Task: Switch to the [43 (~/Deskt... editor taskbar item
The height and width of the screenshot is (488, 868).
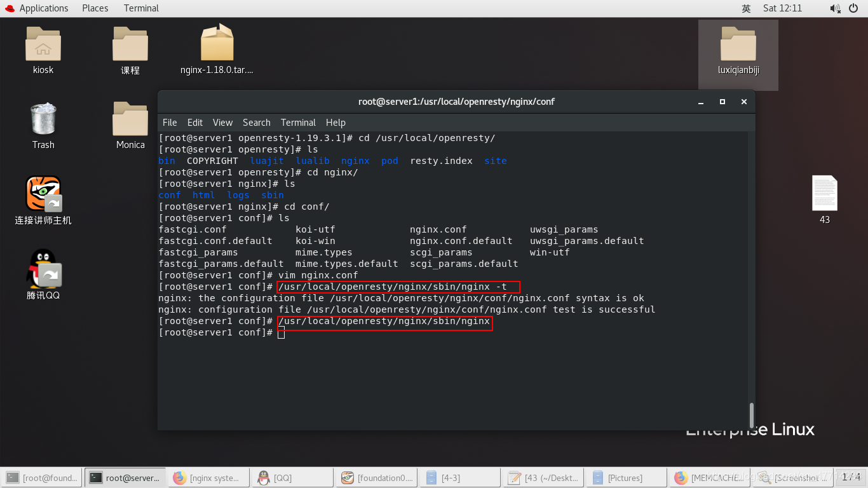Action: pyautogui.click(x=544, y=477)
